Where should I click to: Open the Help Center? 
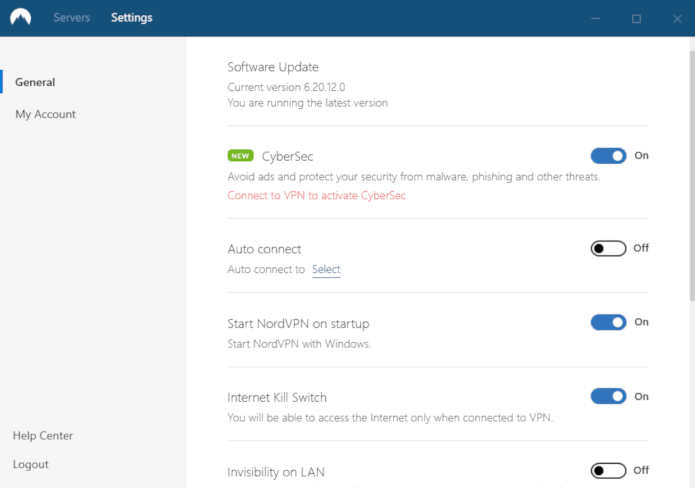43,436
